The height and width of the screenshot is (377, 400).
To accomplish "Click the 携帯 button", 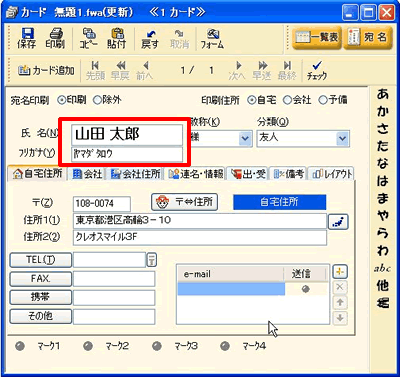I will [x=41, y=297].
